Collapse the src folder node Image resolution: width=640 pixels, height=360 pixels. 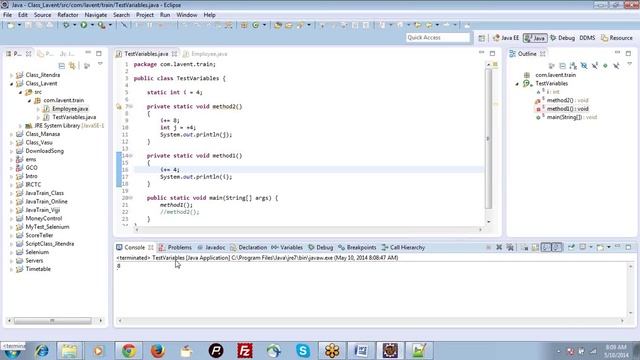tap(20, 92)
